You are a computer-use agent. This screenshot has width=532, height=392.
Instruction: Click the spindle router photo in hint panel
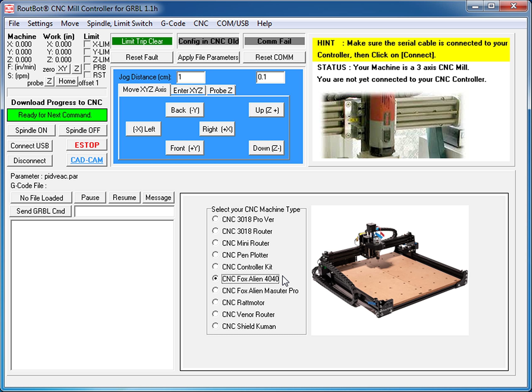pos(392,125)
